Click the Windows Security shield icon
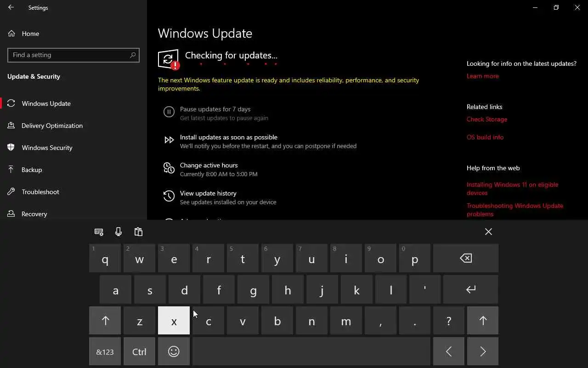This screenshot has height=368, width=588. pos(11,148)
